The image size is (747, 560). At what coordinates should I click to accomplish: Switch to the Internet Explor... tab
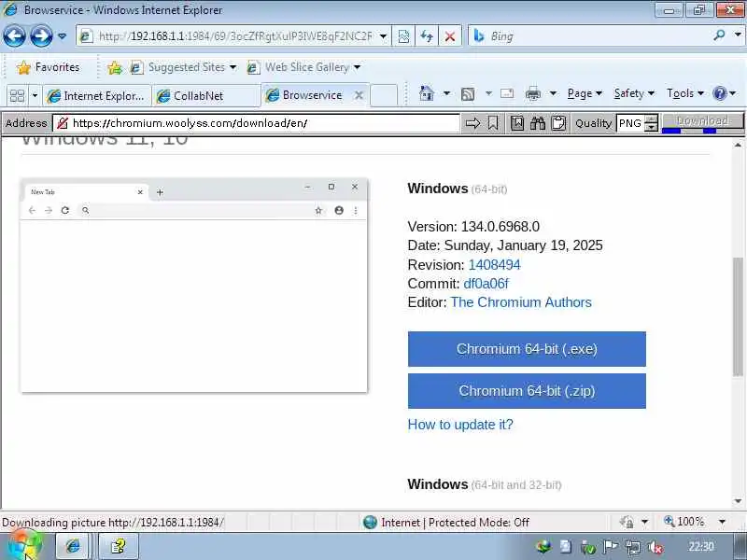tap(97, 96)
